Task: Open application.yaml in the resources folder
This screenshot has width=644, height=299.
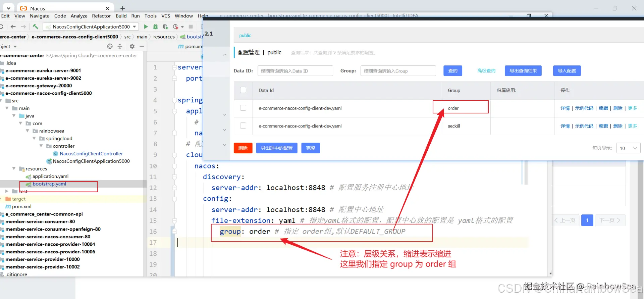Action: [x=50, y=176]
